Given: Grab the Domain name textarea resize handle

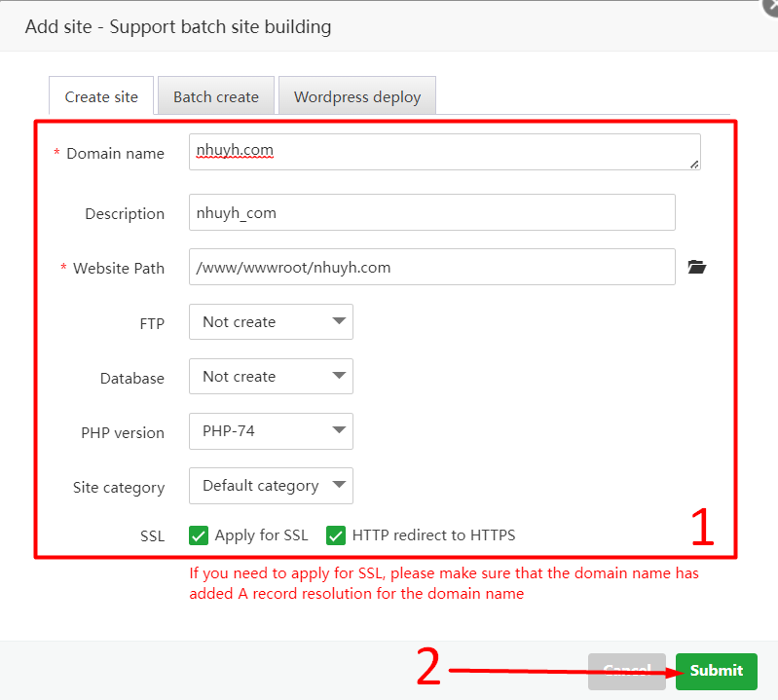Looking at the screenshot, I should pyautogui.click(x=694, y=165).
